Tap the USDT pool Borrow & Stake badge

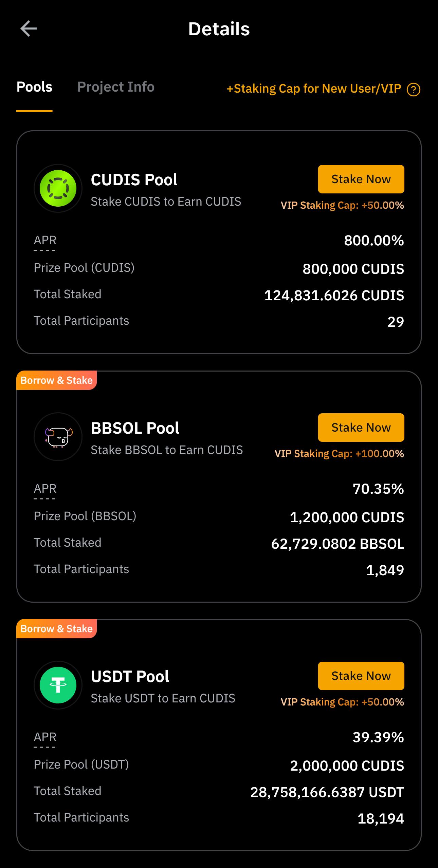tap(57, 629)
